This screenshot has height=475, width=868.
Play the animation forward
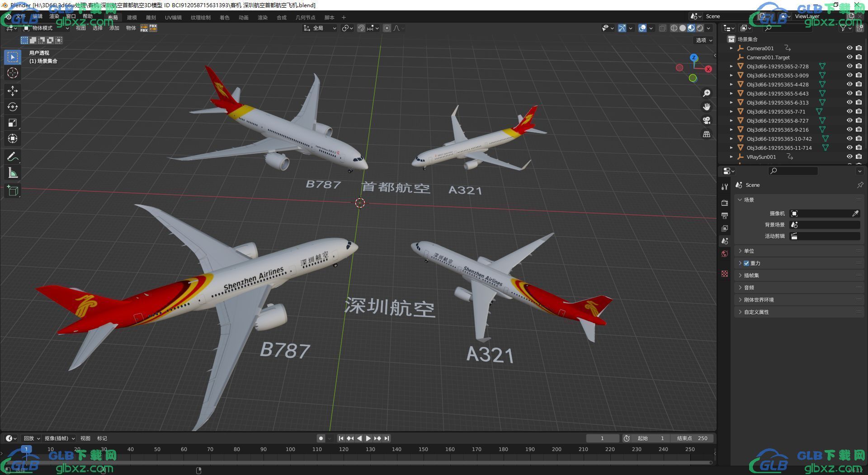click(368, 438)
